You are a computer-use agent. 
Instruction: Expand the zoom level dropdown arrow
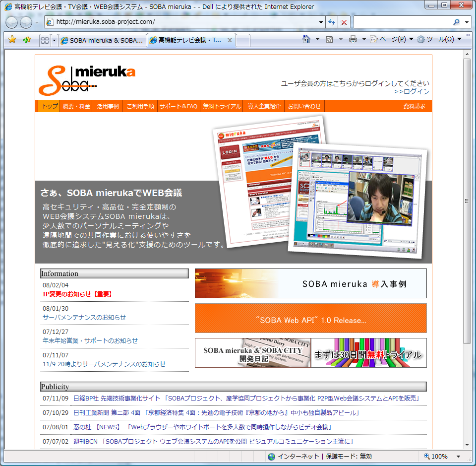click(458, 456)
